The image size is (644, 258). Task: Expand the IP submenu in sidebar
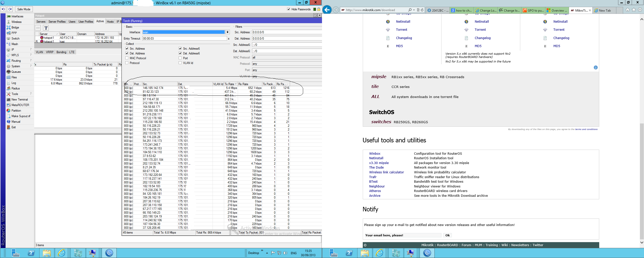pyautogui.click(x=31, y=49)
